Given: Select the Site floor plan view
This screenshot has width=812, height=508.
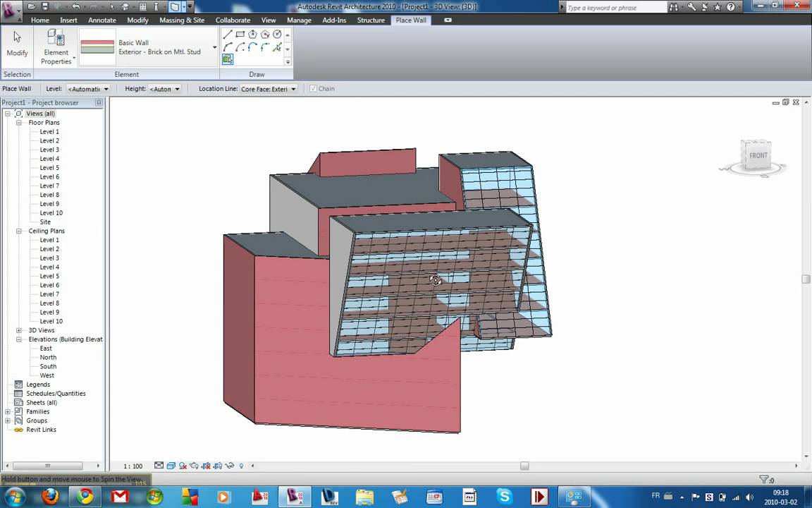Looking at the screenshot, I should (x=45, y=222).
